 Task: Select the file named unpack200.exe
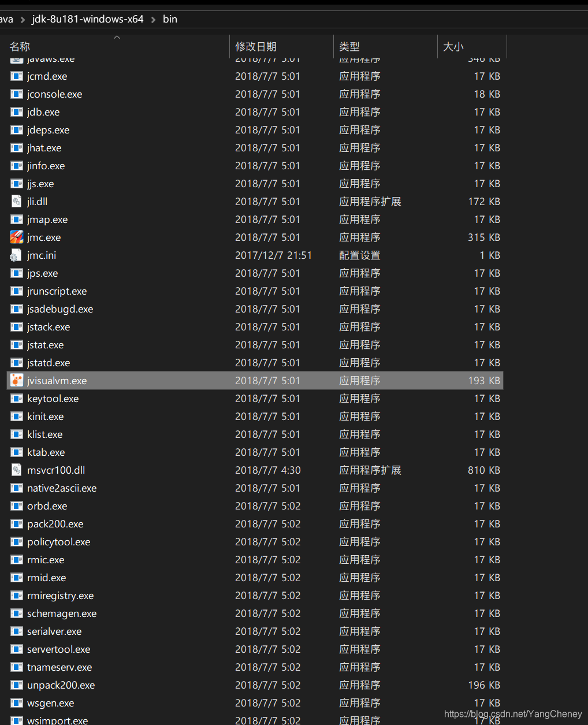pyautogui.click(x=61, y=685)
